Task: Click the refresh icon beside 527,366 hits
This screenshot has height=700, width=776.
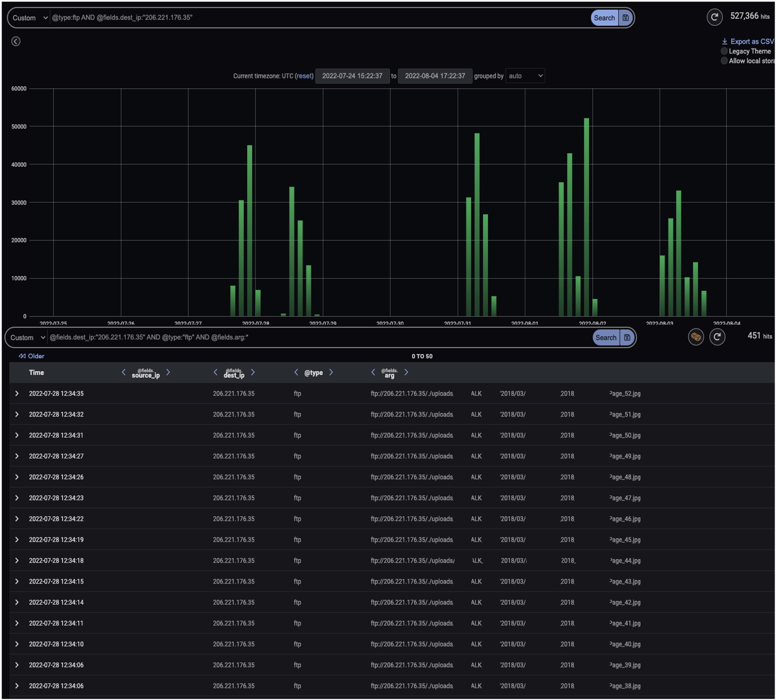Action: tap(714, 17)
